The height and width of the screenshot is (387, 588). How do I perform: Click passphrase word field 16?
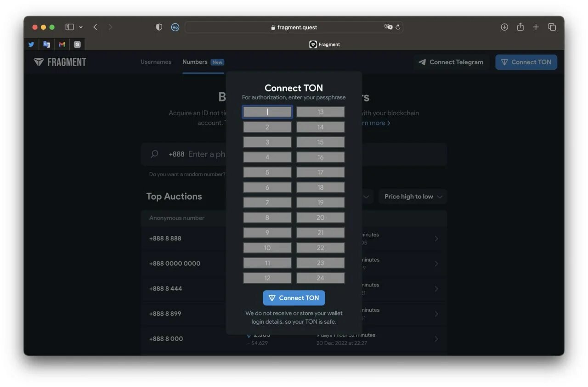[321, 157]
